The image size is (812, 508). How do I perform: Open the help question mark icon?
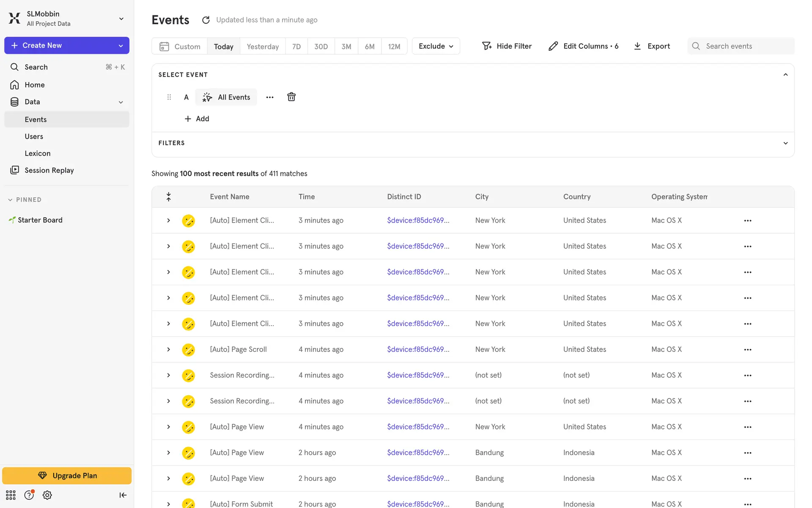pos(29,495)
